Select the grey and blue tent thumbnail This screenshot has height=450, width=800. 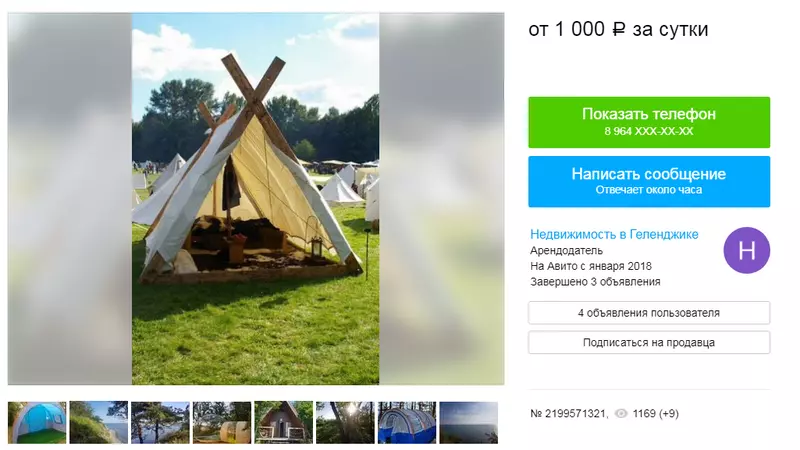pyautogui.click(x=407, y=422)
